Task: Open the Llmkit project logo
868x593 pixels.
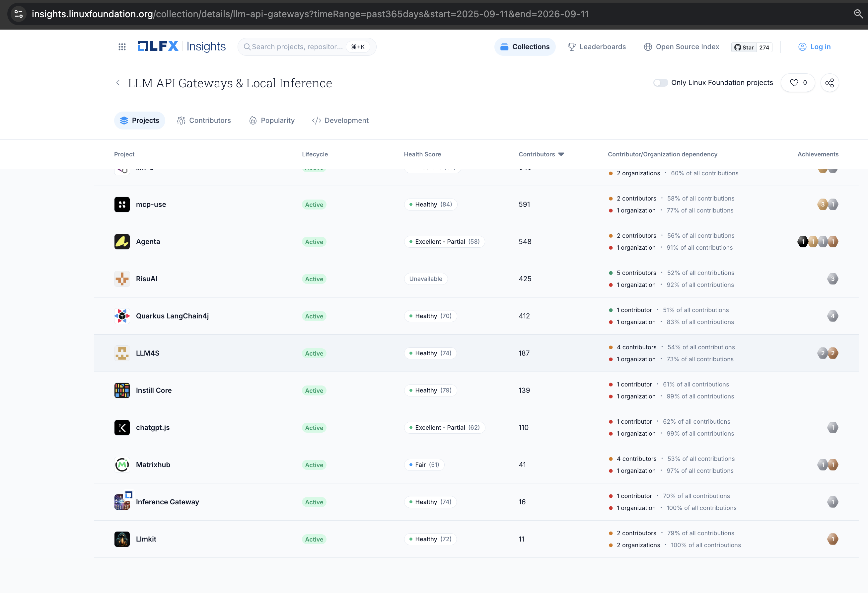Action: (x=122, y=539)
